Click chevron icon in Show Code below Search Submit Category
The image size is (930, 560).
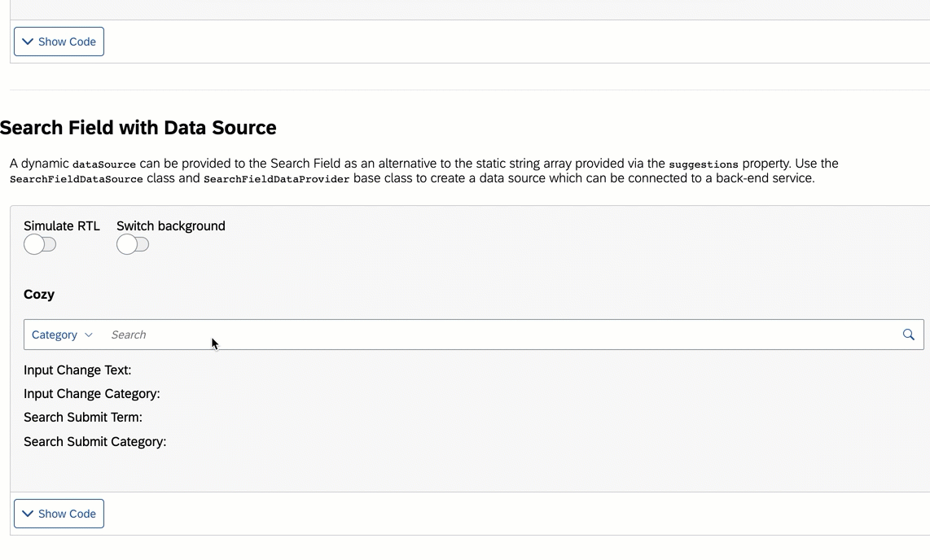[x=28, y=514]
